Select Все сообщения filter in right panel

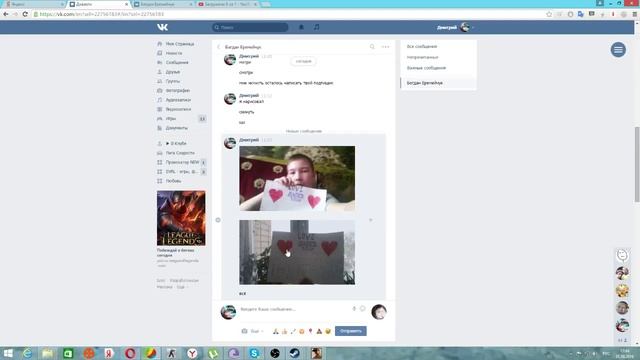tap(422, 47)
